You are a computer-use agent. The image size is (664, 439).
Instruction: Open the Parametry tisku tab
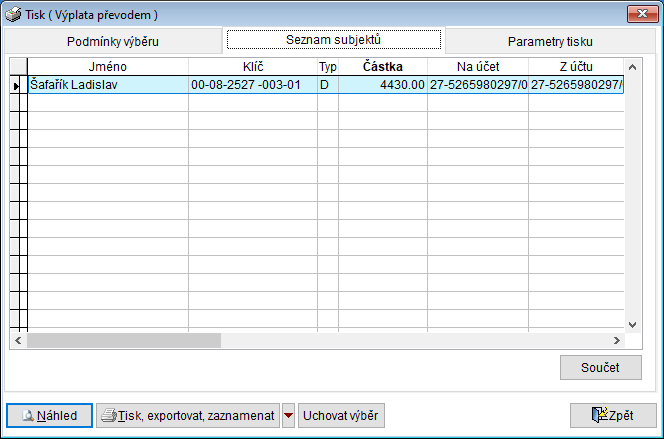[549, 42]
